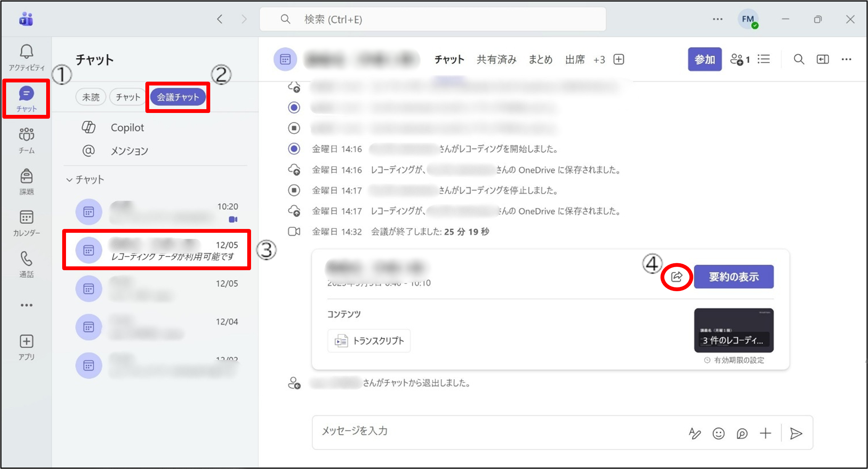Collapse the チャット list section chevron
The image size is (868, 469).
pyautogui.click(x=69, y=180)
